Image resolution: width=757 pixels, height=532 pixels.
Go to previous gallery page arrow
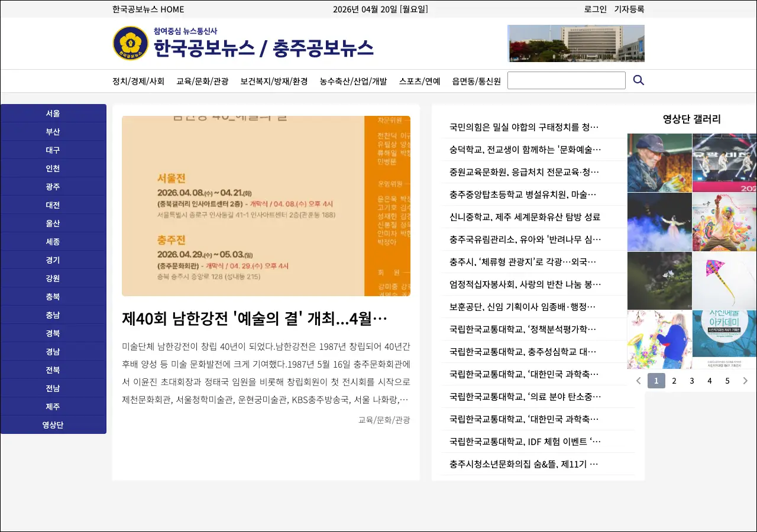point(638,381)
